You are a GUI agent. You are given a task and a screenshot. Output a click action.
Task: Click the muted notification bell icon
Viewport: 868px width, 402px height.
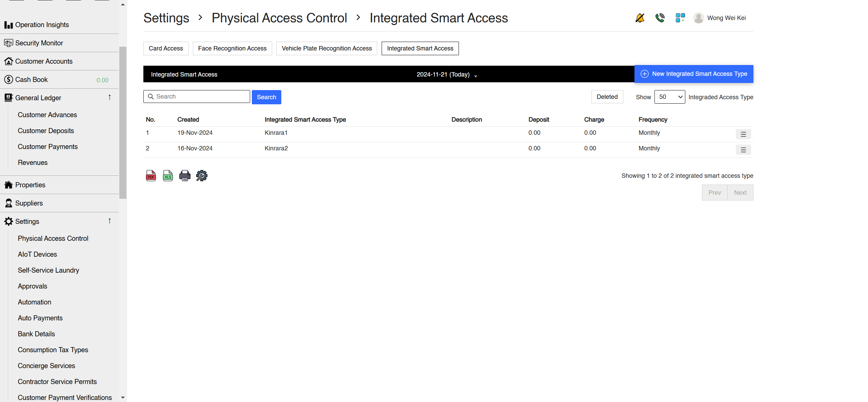coord(640,18)
